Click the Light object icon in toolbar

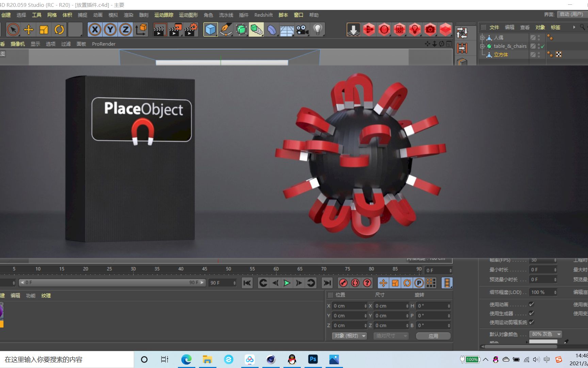point(317,30)
